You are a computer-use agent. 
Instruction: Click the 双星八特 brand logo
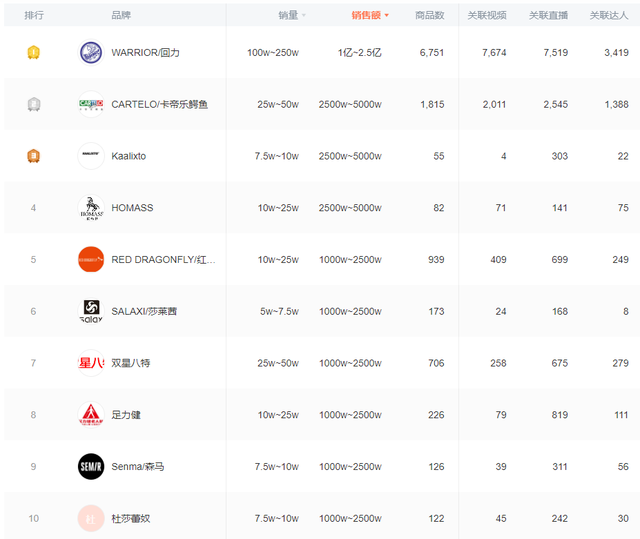coord(91,363)
